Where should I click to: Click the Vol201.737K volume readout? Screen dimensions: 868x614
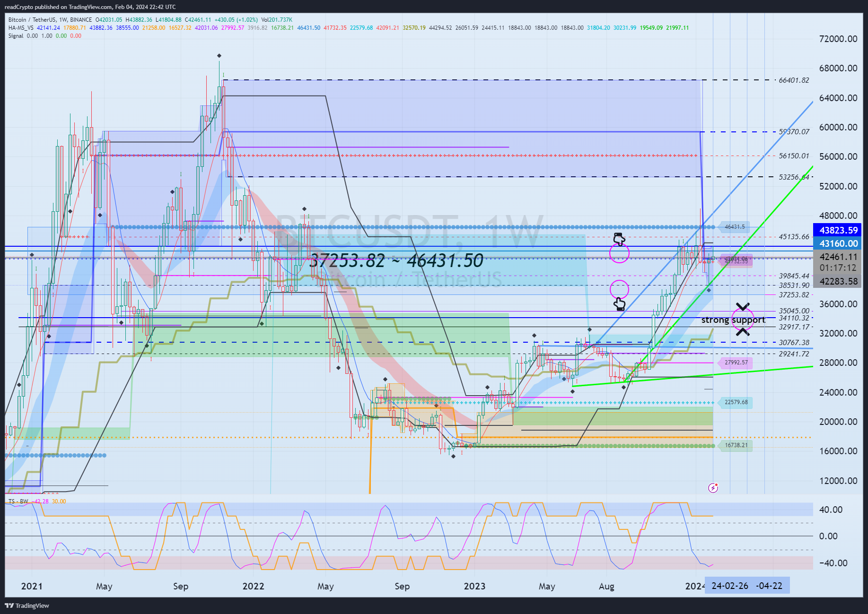click(277, 20)
